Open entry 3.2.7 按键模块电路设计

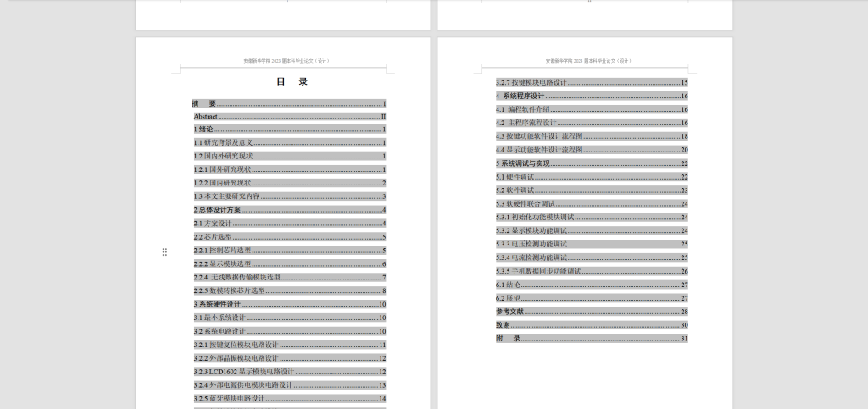click(531, 82)
